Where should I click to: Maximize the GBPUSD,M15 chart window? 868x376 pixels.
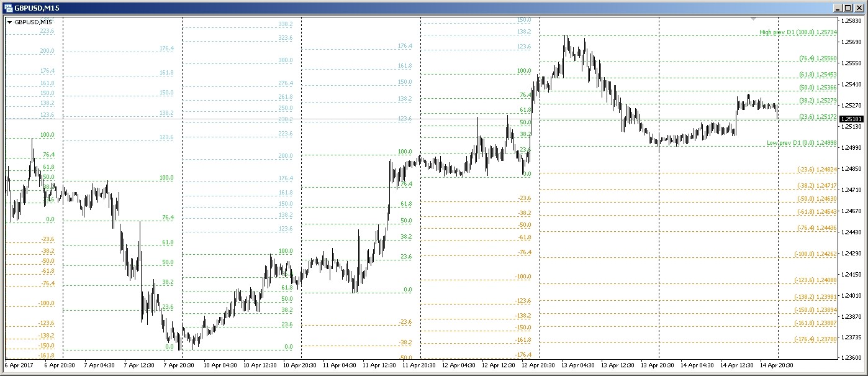pyautogui.click(x=848, y=8)
